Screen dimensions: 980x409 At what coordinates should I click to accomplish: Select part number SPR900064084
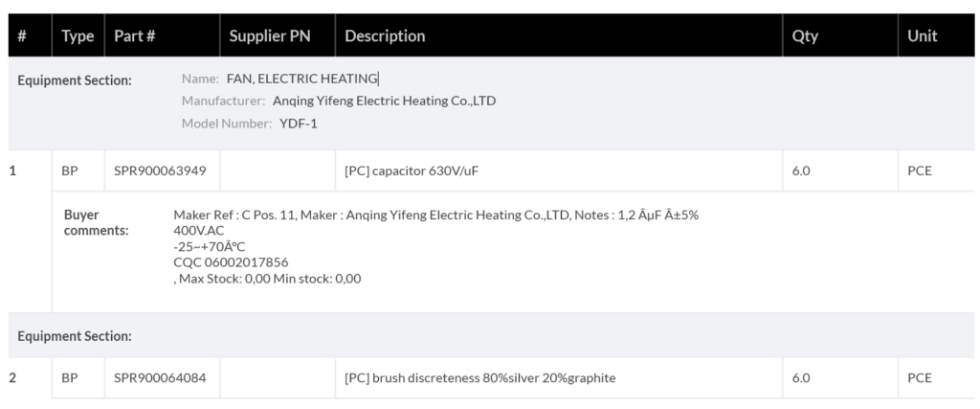click(x=160, y=377)
